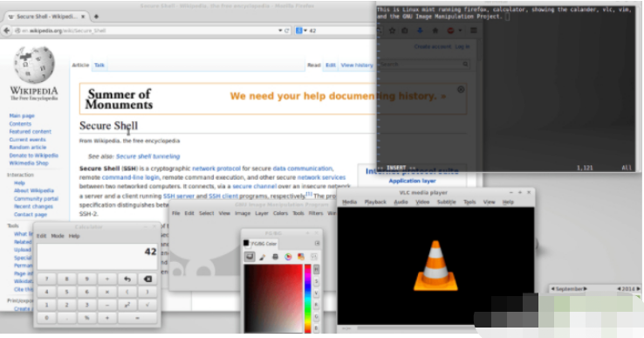Viewport: 644px width, 338px height.
Task: Click the calculator backspace key
Action: point(147,279)
